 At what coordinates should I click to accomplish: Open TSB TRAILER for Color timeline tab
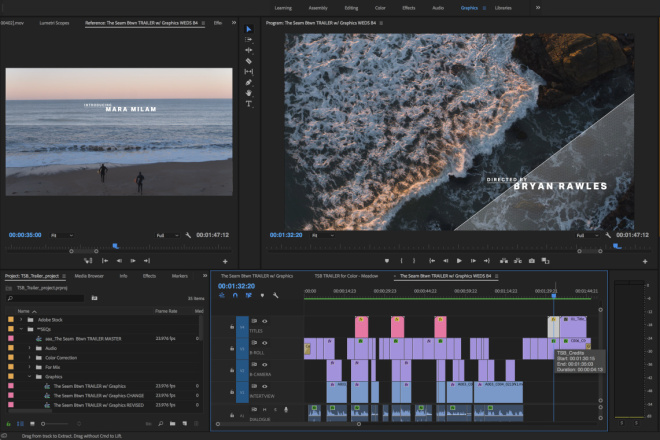pos(346,276)
